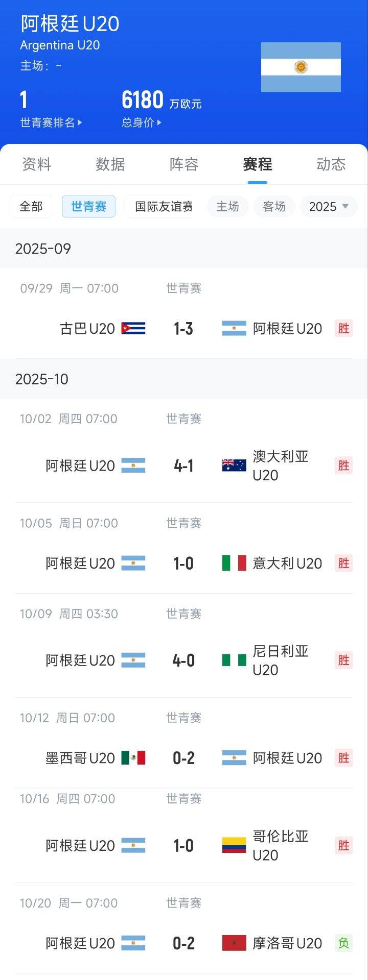The image size is (368, 980).
Task: Select the 全部 filter chip
Action: pyautogui.click(x=31, y=207)
